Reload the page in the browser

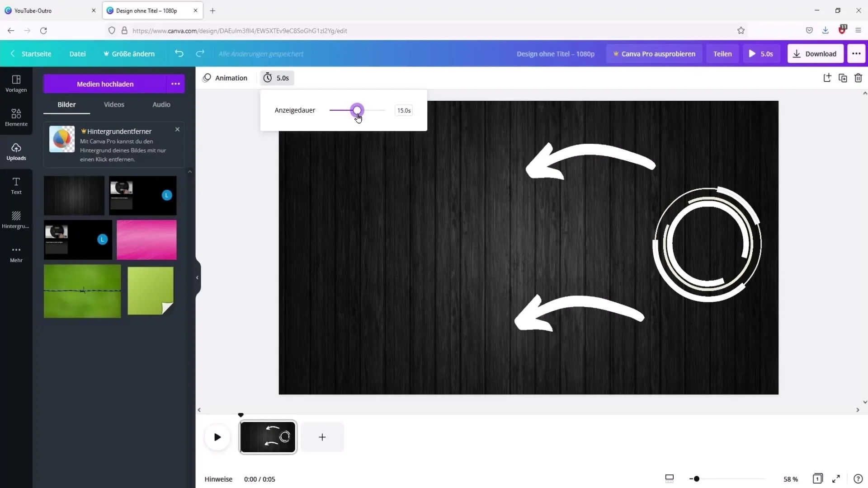(x=43, y=30)
